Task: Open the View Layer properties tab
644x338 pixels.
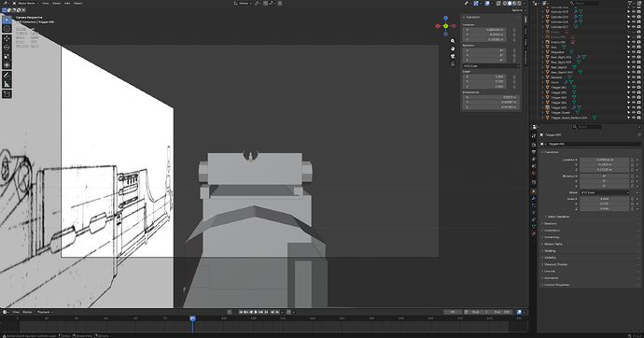Action: click(x=534, y=159)
